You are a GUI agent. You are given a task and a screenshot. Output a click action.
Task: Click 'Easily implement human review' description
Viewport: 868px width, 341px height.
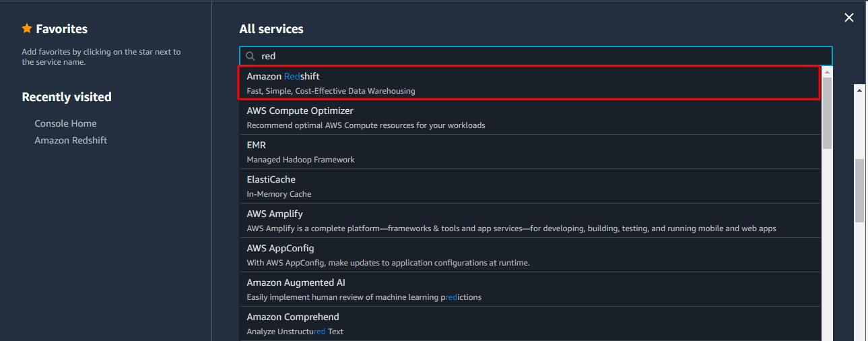pos(364,297)
